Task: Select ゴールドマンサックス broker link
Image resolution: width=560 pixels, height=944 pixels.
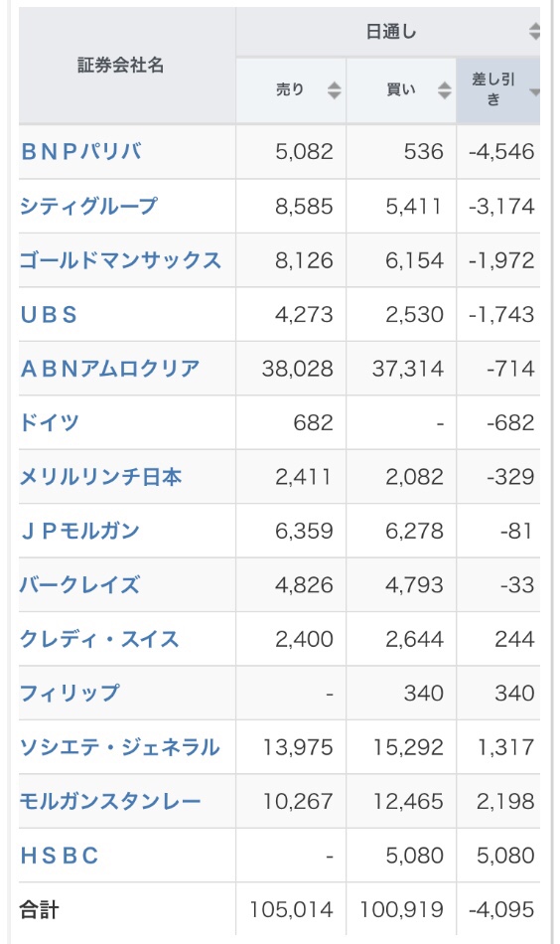Action: coord(120,260)
